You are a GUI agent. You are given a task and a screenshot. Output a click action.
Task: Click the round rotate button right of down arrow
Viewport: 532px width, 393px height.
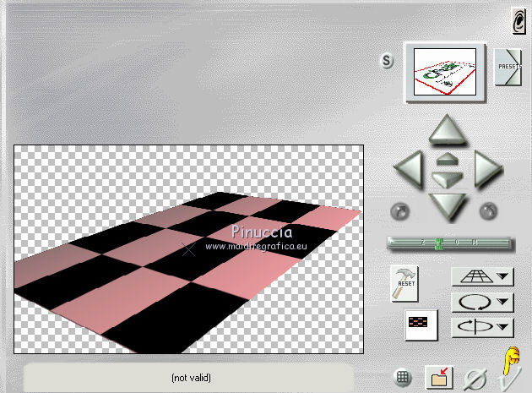coord(489,211)
